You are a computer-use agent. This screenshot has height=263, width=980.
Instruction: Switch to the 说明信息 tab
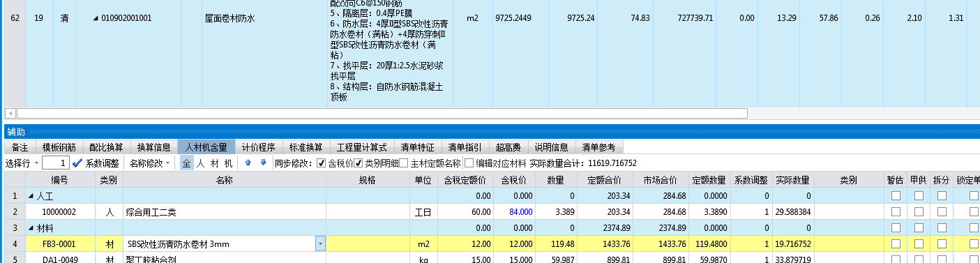551,147
